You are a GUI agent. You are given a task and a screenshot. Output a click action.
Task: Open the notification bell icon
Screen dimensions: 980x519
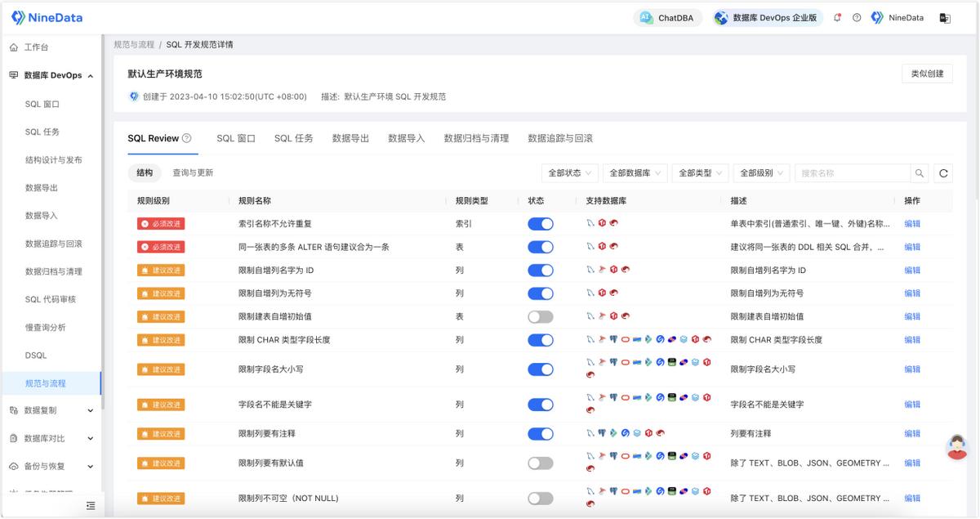pyautogui.click(x=838, y=18)
